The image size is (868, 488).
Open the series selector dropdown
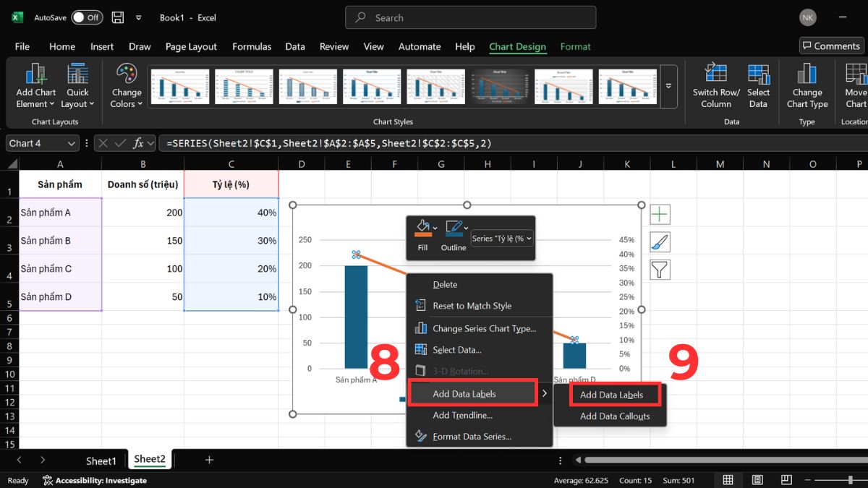tap(502, 239)
